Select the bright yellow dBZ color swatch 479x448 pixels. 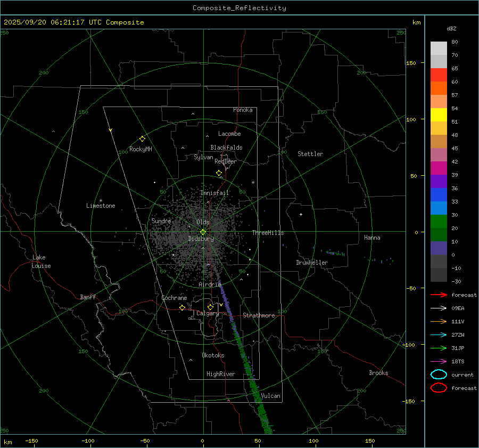click(439, 115)
